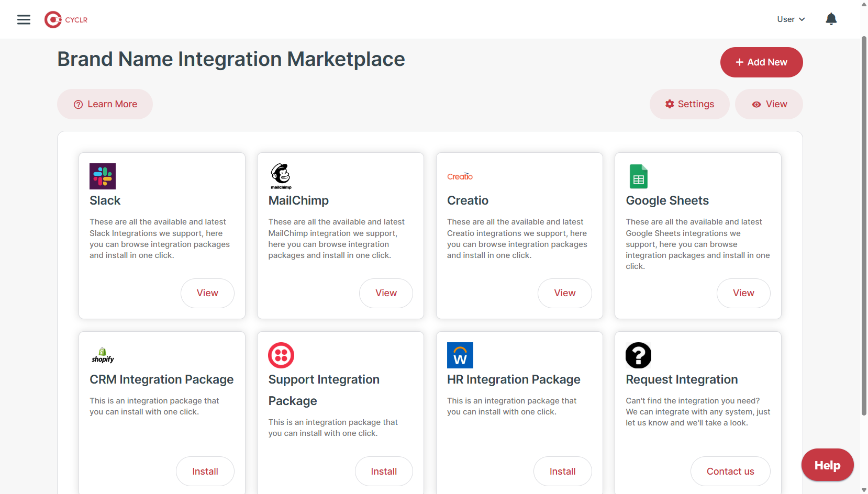This screenshot has height=494, width=868.
Task: View Google Sheets integrations
Action: tap(743, 293)
